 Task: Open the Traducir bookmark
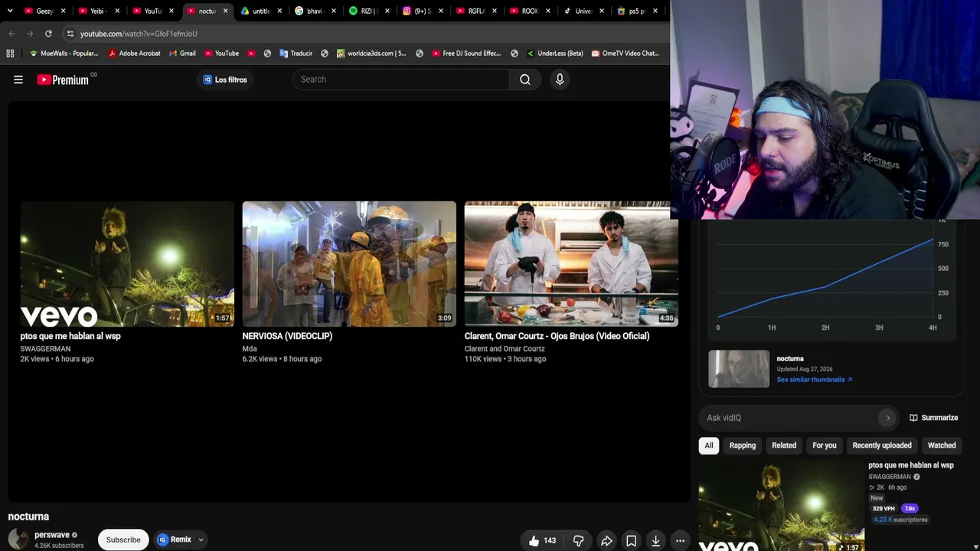pos(296,54)
